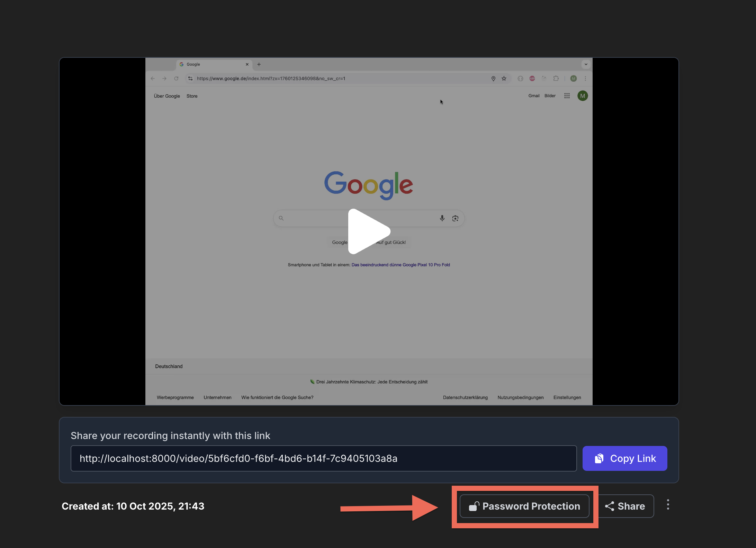
Task: Click the new tab plus button
Action: [x=259, y=64]
